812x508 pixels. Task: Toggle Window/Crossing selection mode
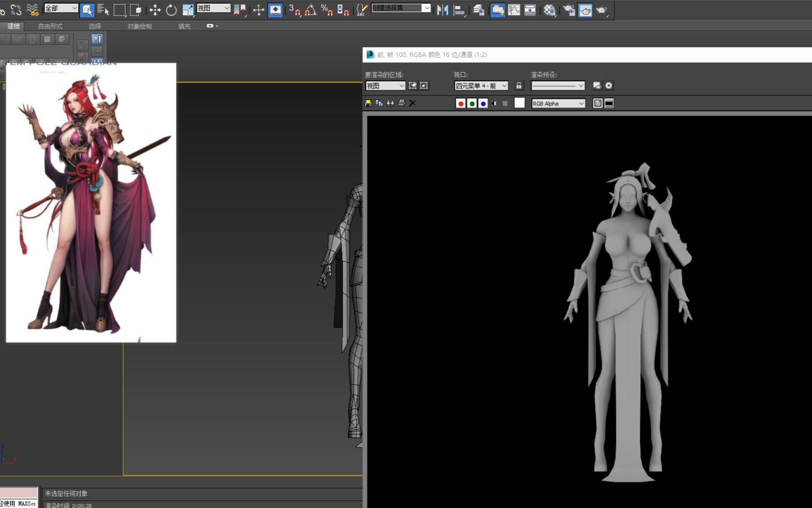[136, 10]
